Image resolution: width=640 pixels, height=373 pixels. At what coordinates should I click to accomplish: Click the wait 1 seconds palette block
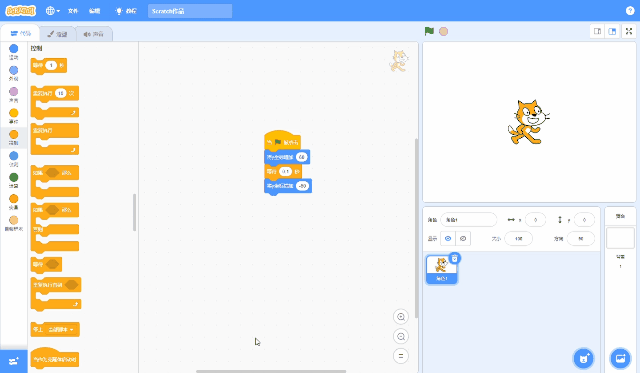point(49,65)
